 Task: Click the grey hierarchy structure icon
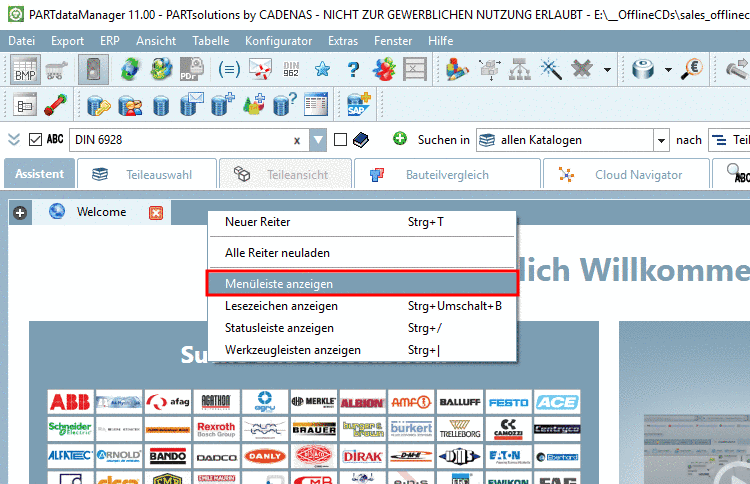(520, 69)
